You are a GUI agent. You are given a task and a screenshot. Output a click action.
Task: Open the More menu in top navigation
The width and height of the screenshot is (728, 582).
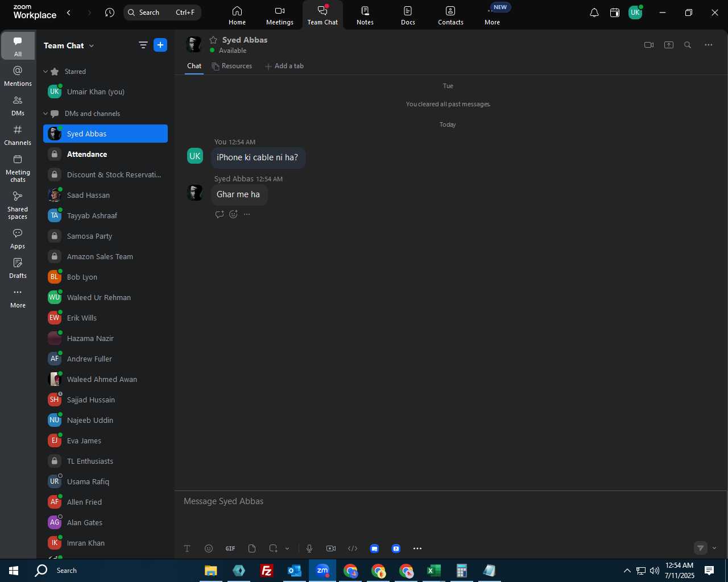493,15
